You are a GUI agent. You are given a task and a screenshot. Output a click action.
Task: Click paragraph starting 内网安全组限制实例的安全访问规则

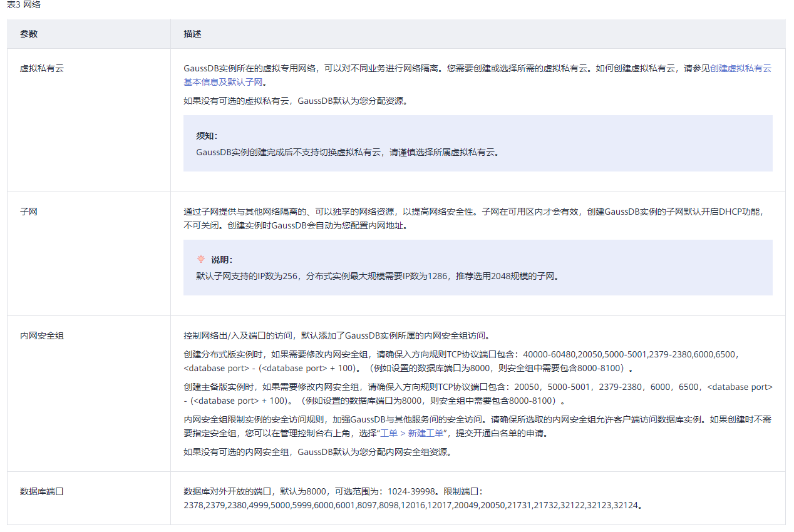pyautogui.click(x=477, y=426)
